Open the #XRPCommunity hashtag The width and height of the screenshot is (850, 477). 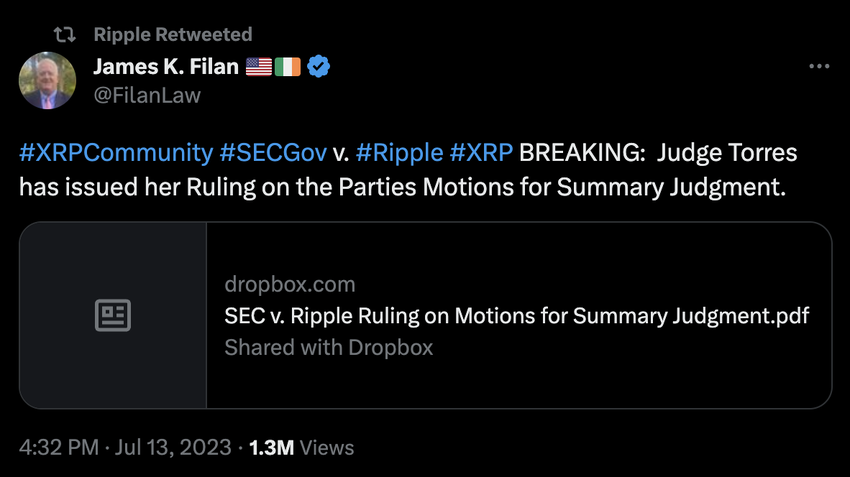click(x=116, y=153)
